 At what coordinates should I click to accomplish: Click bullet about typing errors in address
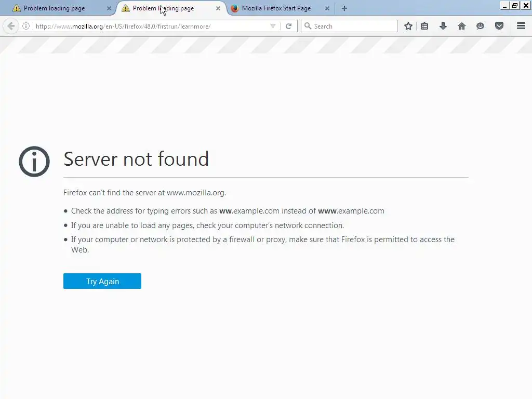(x=228, y=211)
